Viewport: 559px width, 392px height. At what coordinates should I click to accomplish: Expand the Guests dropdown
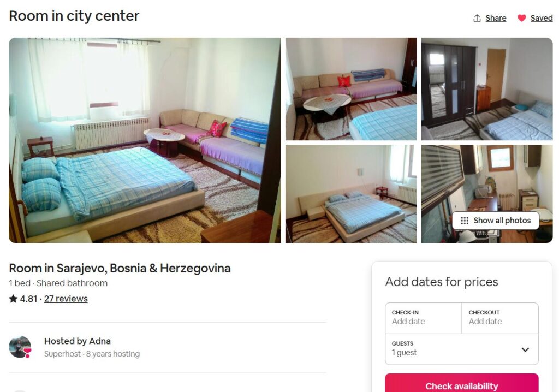[x=462, y=349]
